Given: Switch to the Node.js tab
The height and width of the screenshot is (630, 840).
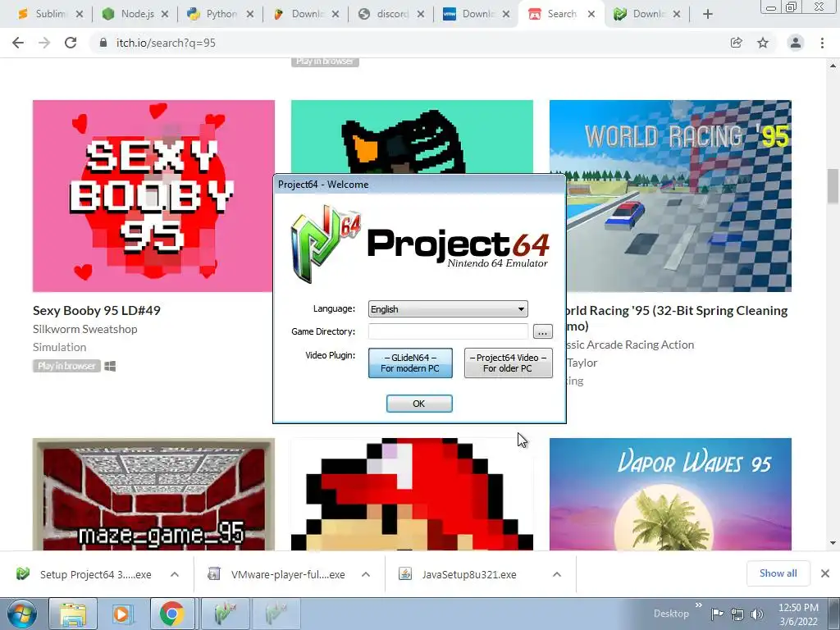Looking at the screenshot, I should pos(134,14).
